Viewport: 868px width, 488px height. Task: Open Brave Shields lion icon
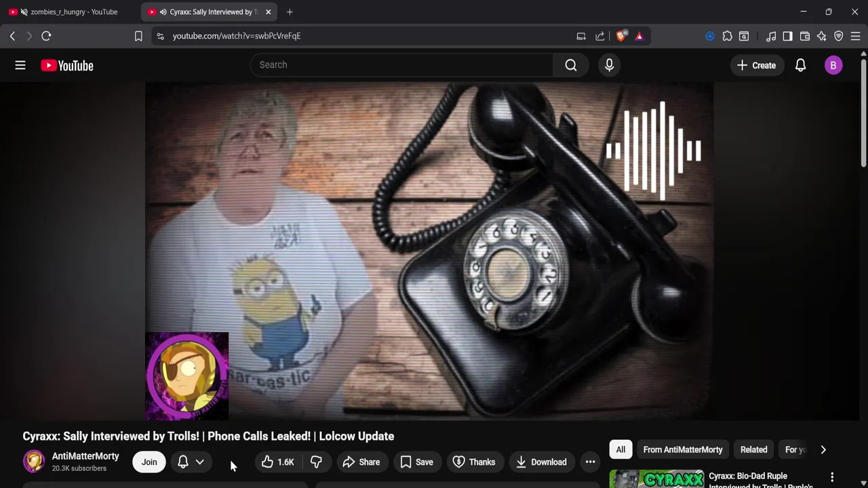tap(620, 36)
